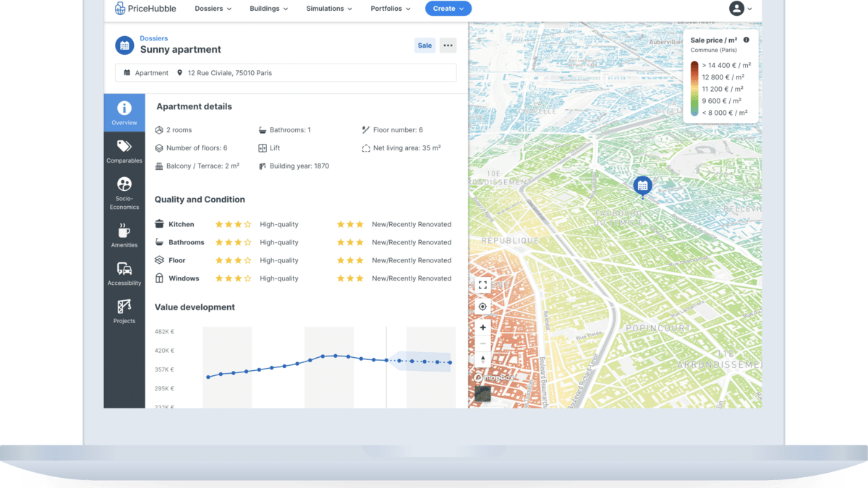868x488 pixels.
Task: Open the user account avatar menu
Action: point(736,9)
